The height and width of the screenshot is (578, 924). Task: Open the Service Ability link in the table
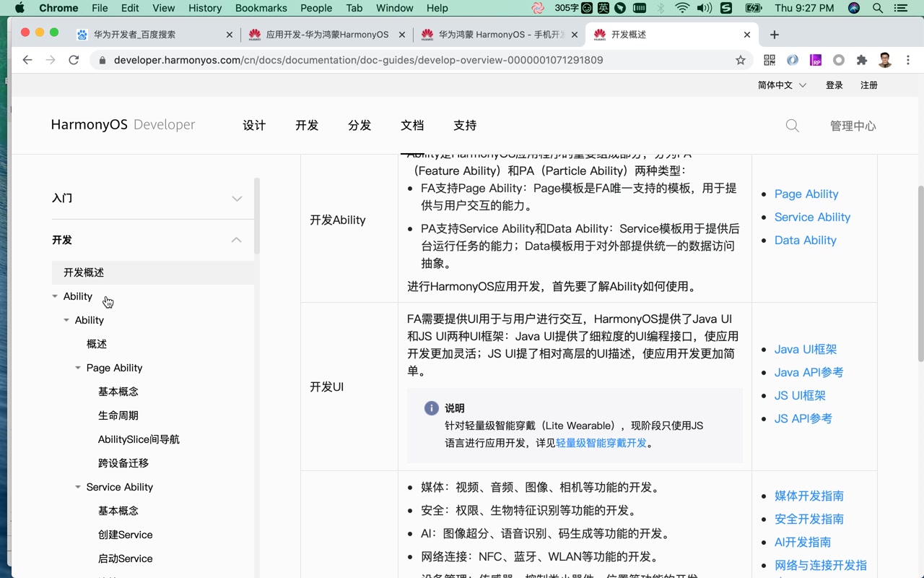[x=812, y=217]
